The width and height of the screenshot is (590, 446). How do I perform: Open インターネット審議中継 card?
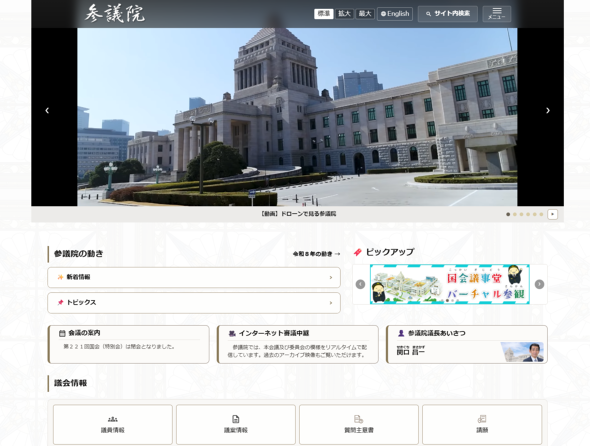pyautogui.click(x=298, y=344)
